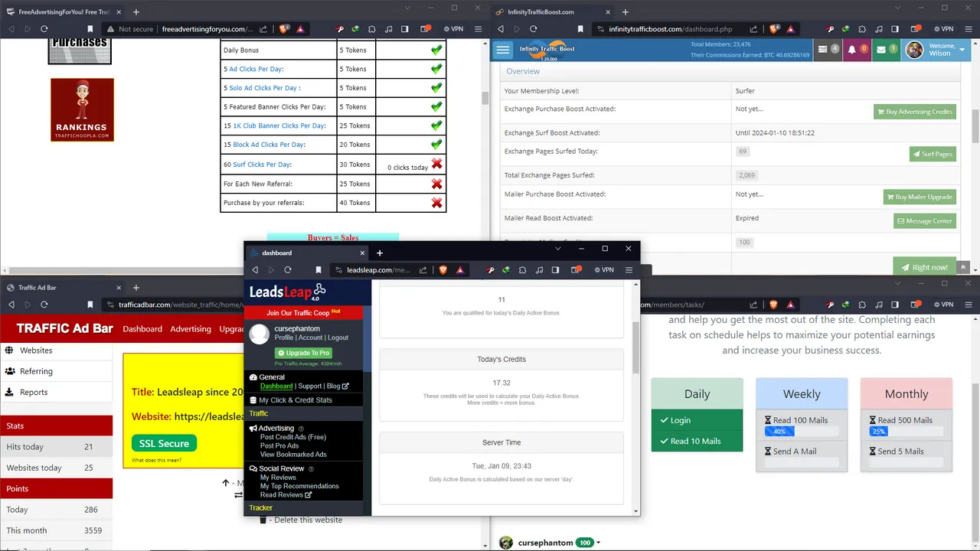
Task: Open cursephantom dropdown arrow at page bottom
Action: [598, 543]
